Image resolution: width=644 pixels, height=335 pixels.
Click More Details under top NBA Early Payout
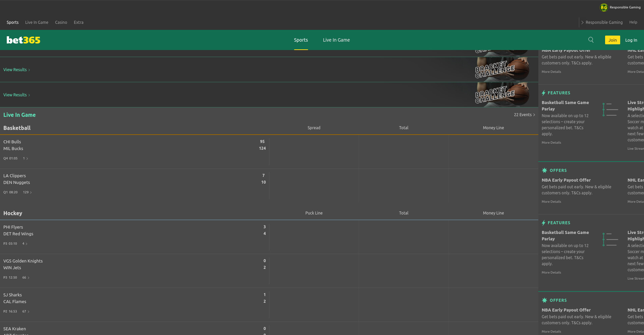pos(551,72)
